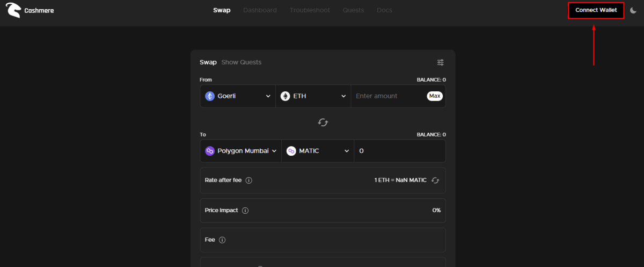Open swap settings sliders icon
644x267 pixels.
pyautogui.click(x=441, y=62)
